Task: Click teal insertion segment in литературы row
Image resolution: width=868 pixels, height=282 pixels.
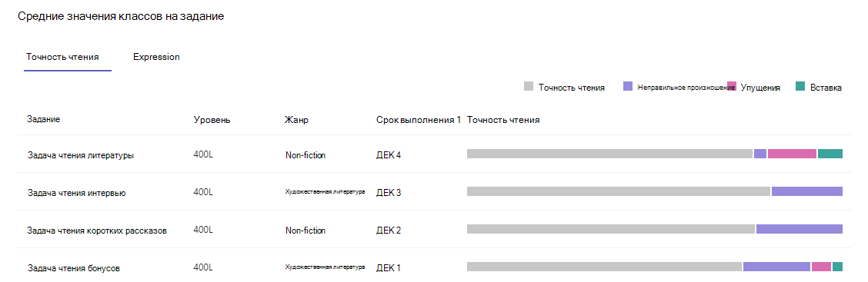Action: coord(830,154)
